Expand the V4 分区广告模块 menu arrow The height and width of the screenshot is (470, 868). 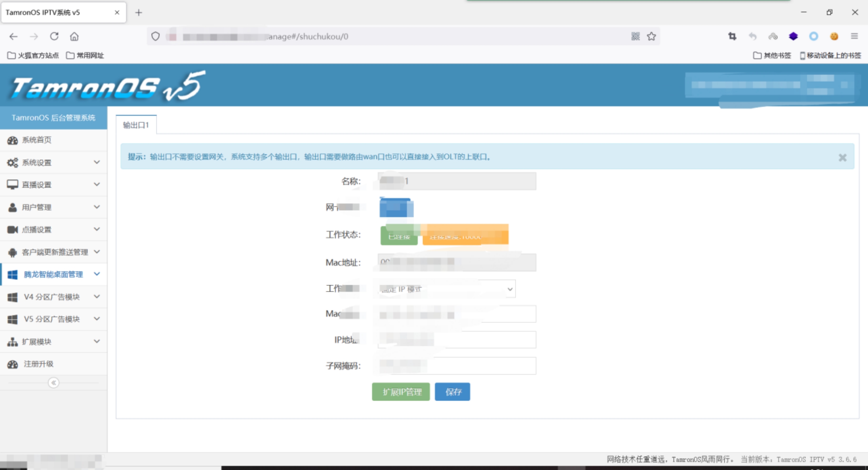(97, 296)
